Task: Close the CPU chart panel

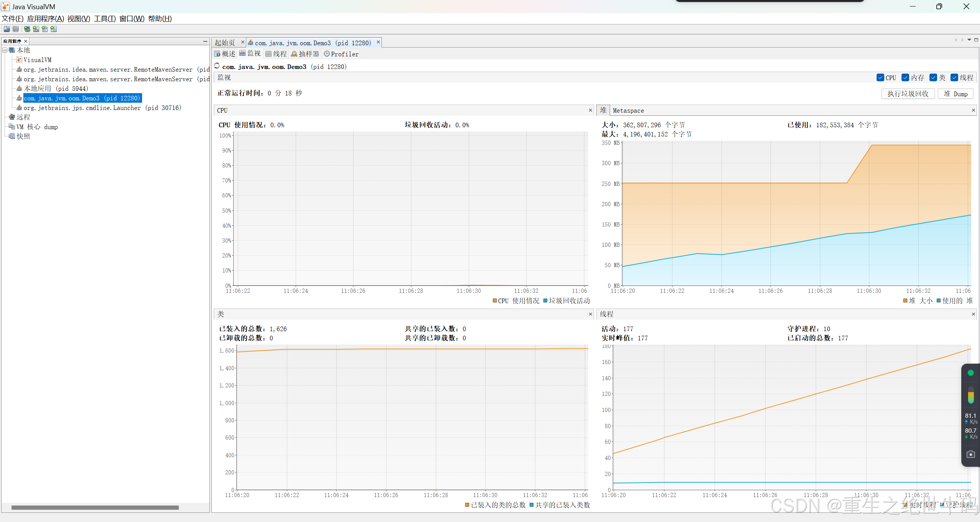Action: [590, 110]
